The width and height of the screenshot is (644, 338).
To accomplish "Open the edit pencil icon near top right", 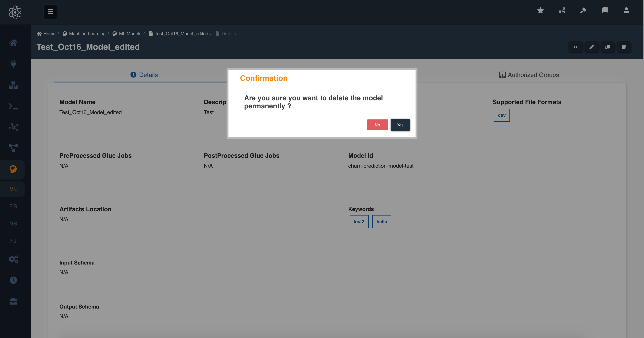I will (592, 47).
